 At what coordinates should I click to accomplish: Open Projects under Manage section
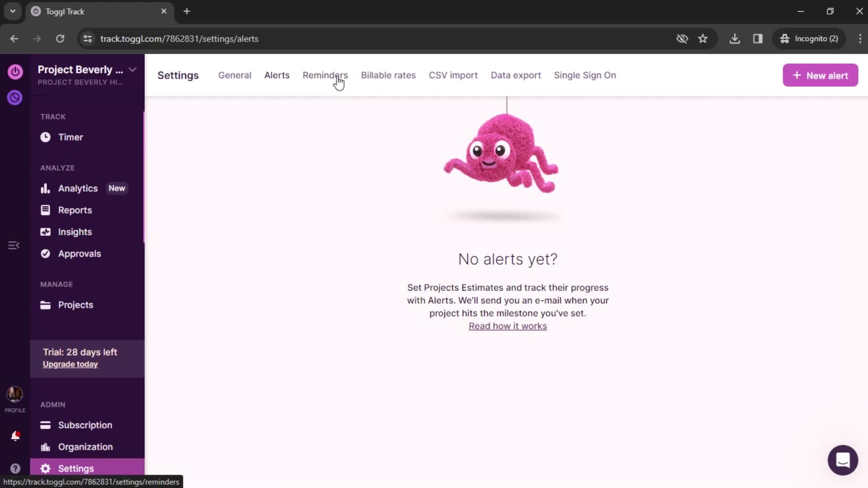point(75,305)
